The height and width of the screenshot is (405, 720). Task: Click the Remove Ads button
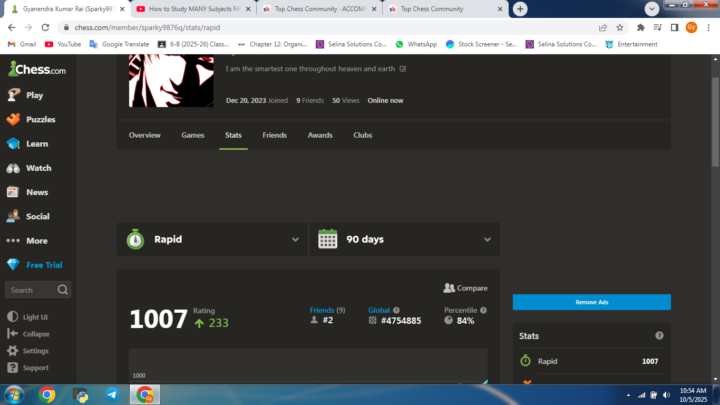pos(591,302)
